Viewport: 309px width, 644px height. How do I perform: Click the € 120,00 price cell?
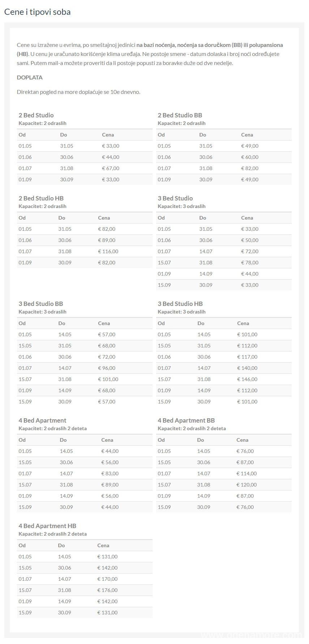pos(246,485)
